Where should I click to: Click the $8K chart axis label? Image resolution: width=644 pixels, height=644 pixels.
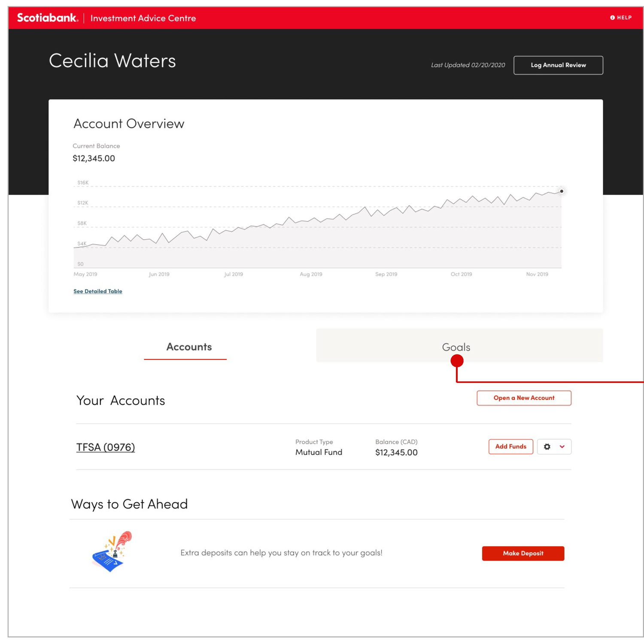point(82,223)
